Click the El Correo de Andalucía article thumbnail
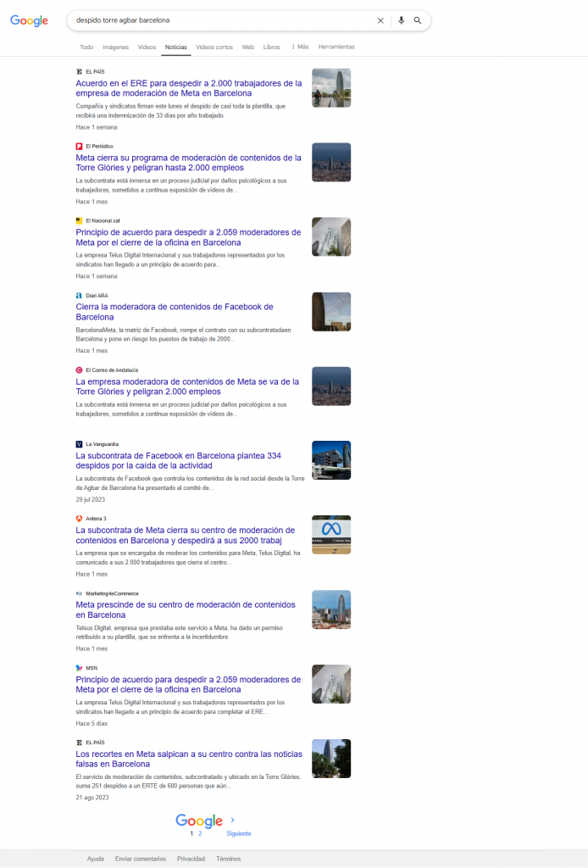588x868 pixels. point(331,386)
